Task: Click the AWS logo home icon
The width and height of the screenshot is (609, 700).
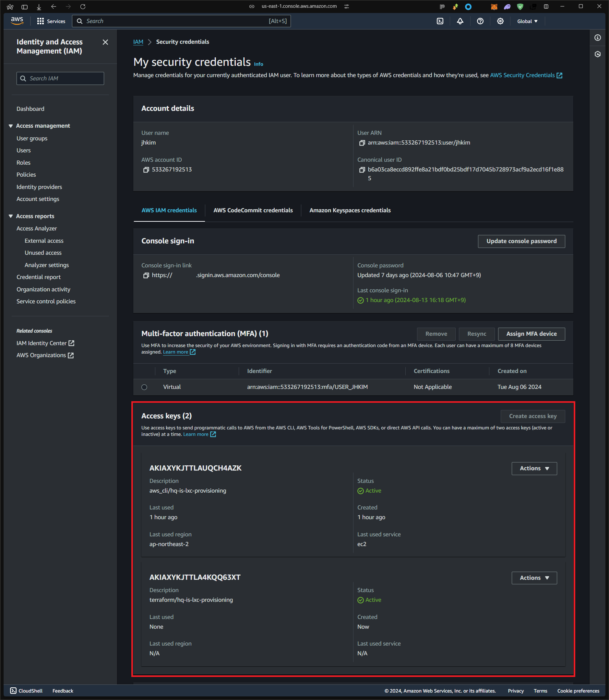Action: click(x=17, y=21)
